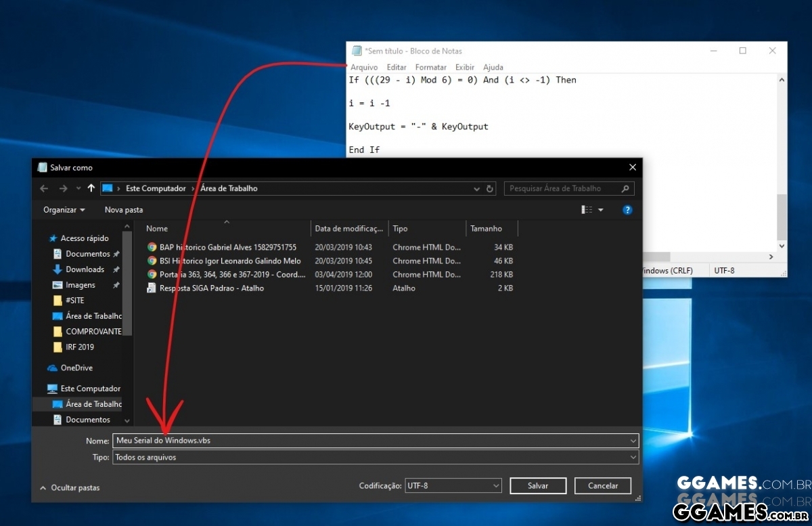812x526 pixels.
Task: Click the refresh icon in the address bar
Action: point(489,188)
